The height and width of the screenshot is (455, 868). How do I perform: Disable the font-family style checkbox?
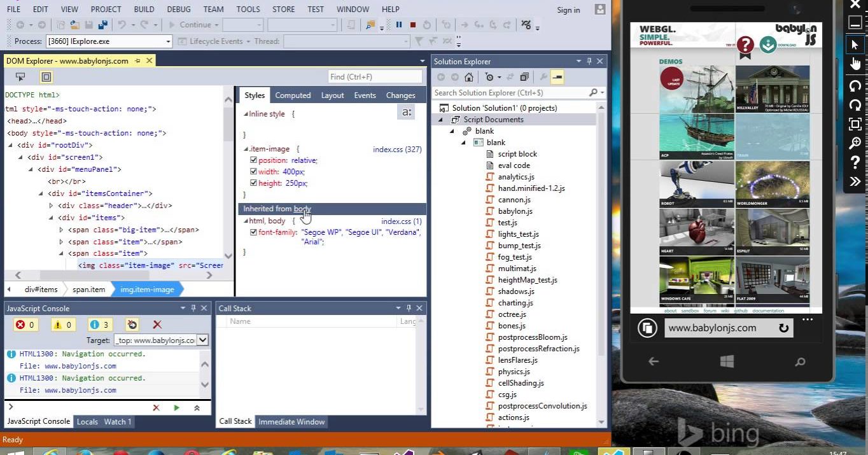(x=253, y=233)
